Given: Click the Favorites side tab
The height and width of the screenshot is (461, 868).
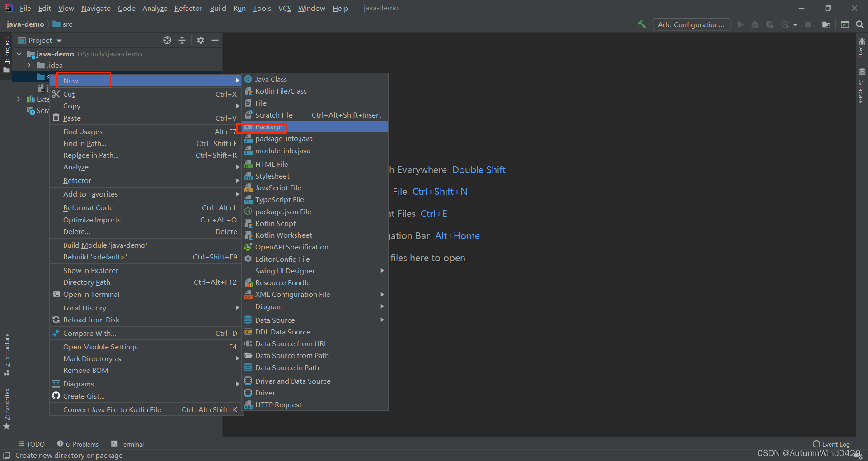Looking at the screenshot, I should click(x=7, y=409).
